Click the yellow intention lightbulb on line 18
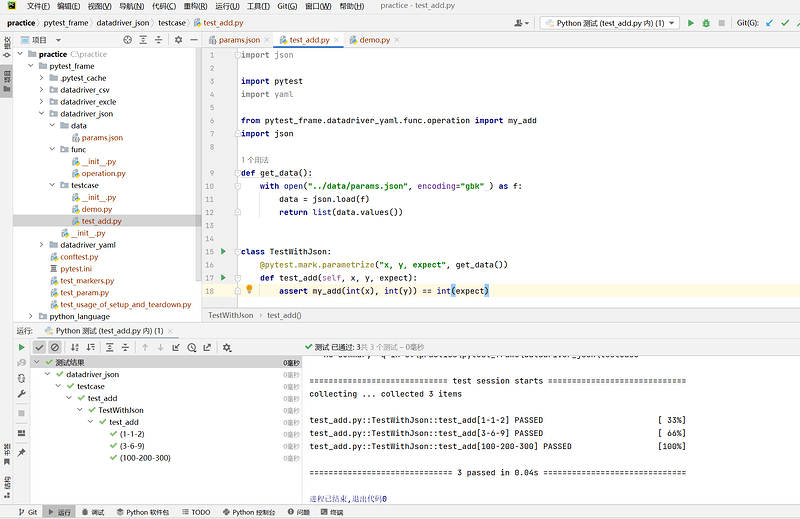 click(x=249, y=289)
